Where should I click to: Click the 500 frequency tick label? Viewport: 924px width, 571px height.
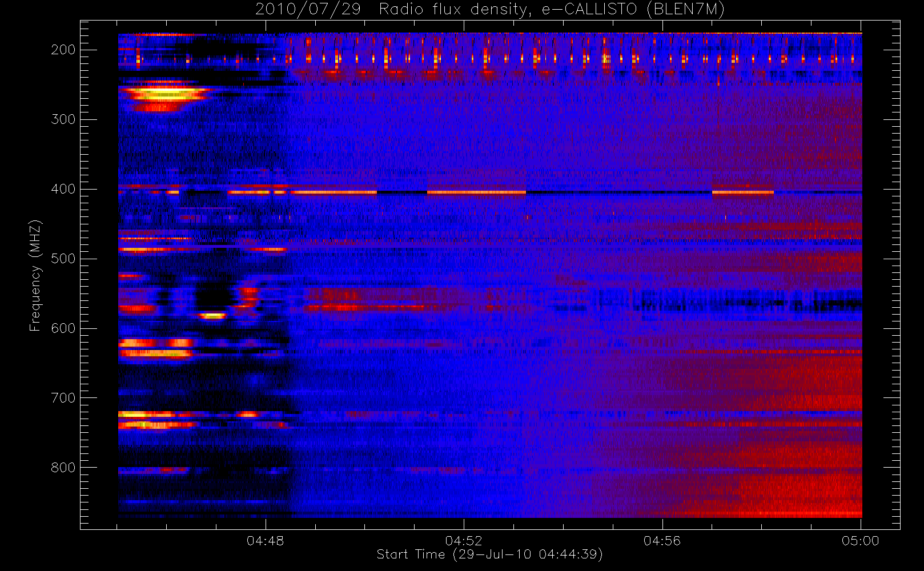(63, 259)
